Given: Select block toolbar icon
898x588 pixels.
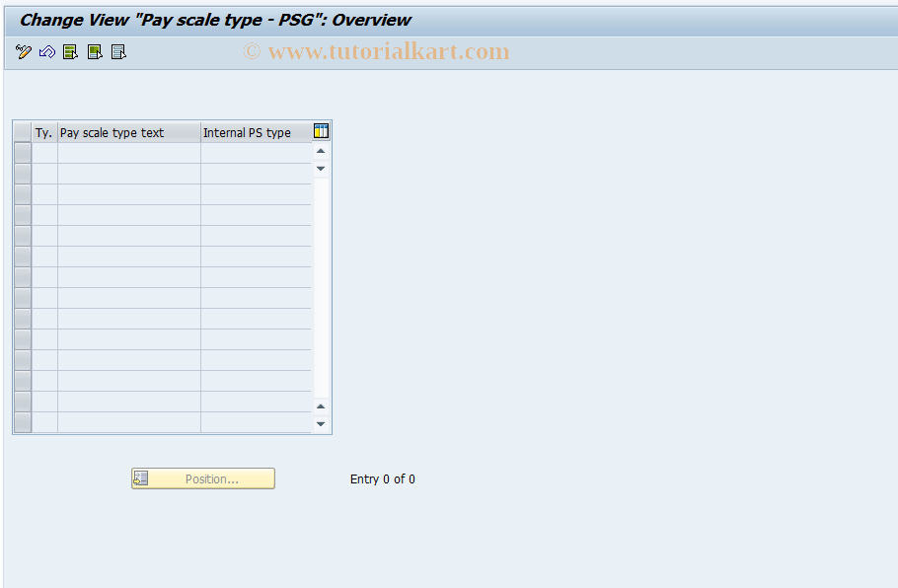Looking at the screenshot, I should [95, 52].
